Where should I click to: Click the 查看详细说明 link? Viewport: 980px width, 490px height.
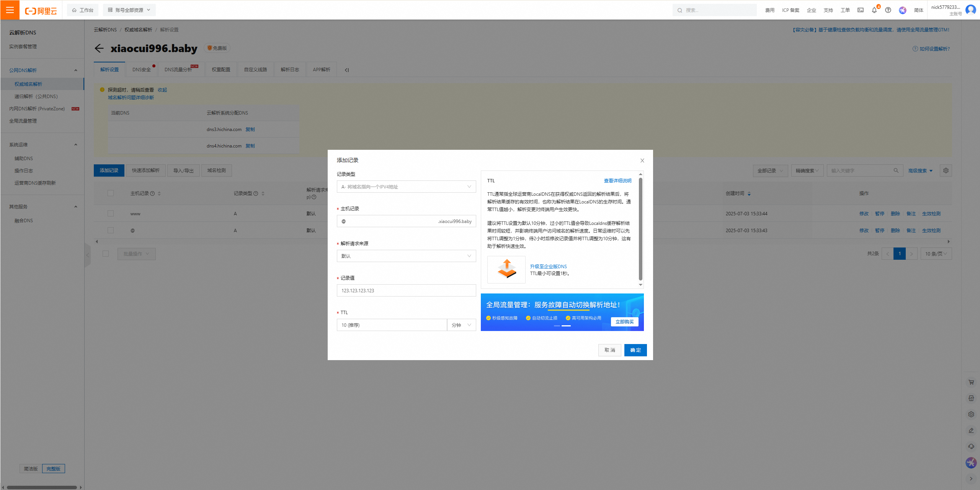tap(617, 181)
